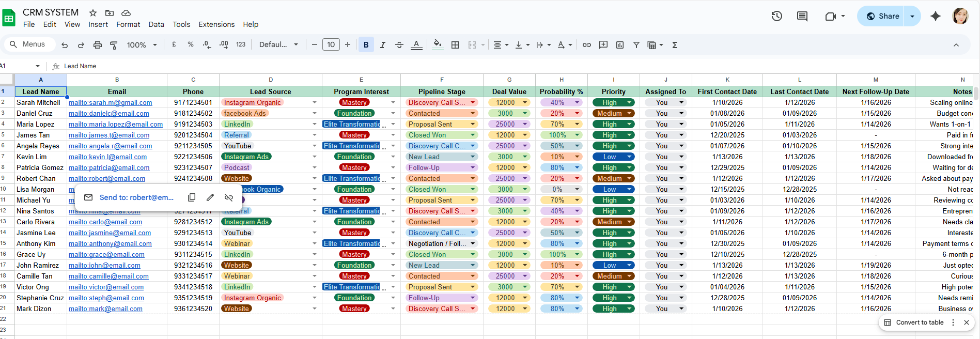The width and height of the screenshot is (980, 339).
Task: Apply strikethrough formatting
Action: [x=399, y=45]
